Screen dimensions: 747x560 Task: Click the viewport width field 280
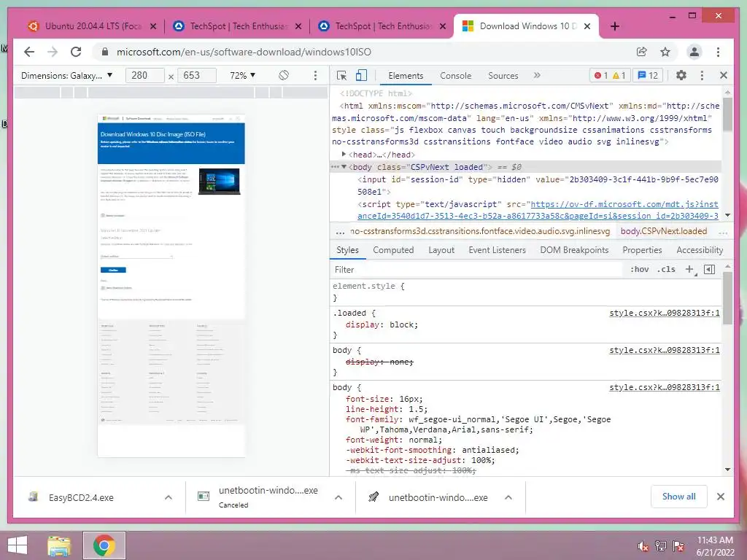tap(144, 75)
